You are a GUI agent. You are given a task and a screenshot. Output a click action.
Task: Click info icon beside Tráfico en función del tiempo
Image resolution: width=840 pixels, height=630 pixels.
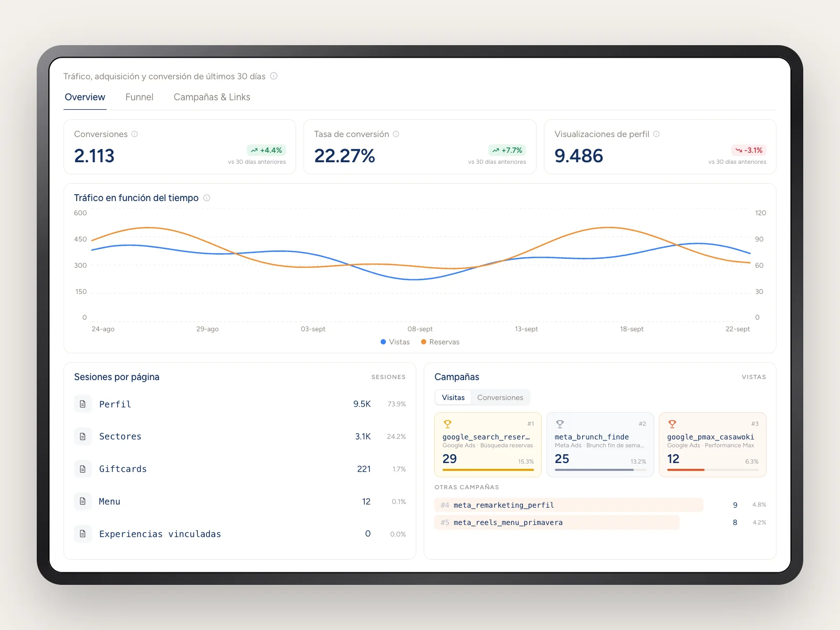pyautogui.click(x=207, y=198)
